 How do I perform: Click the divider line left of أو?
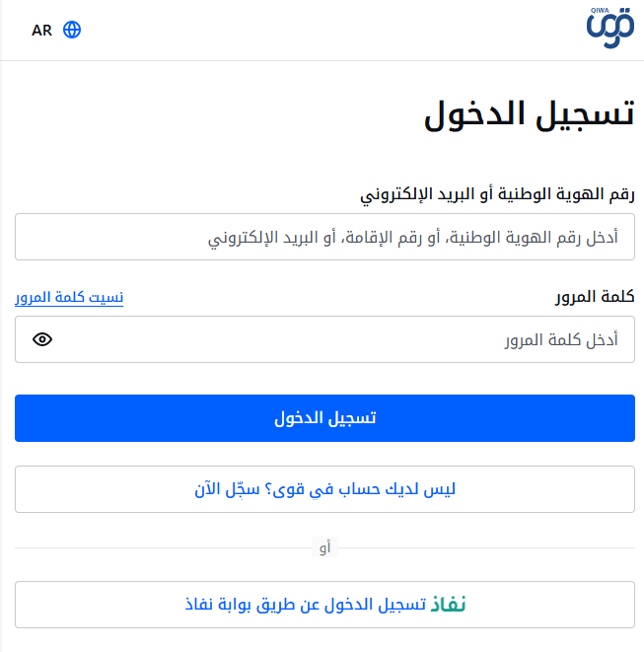[x=163, y=547]
